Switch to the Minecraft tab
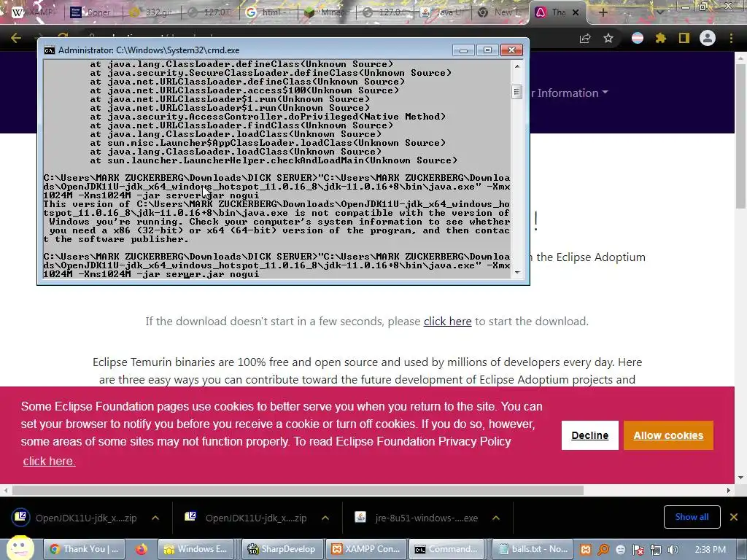Image resolution: width=747 pixels, height=560 pixels. point(327,12)
